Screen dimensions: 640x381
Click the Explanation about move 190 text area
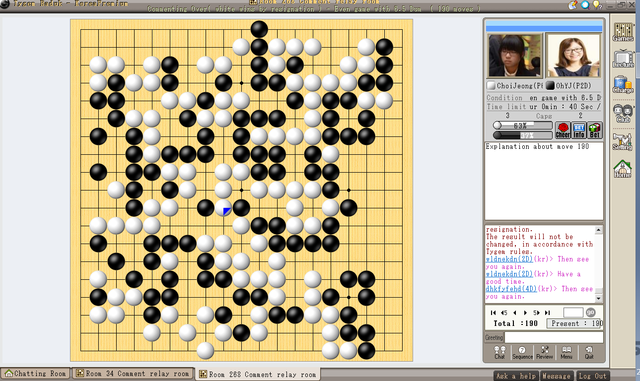(544, 181)
